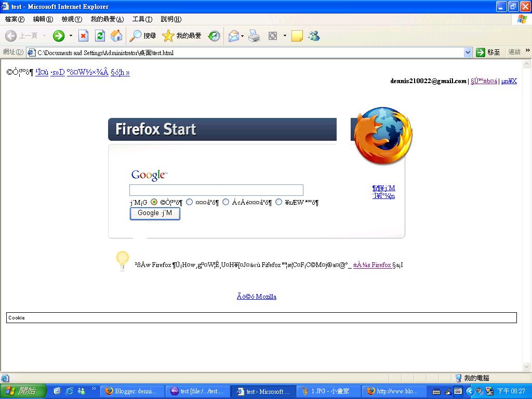Open the Home page icon
The image size is (532, 399).
point(116,36)
